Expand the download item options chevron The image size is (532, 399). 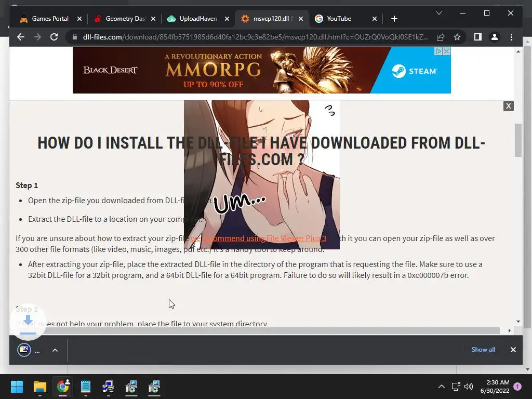tap(55, 350)
